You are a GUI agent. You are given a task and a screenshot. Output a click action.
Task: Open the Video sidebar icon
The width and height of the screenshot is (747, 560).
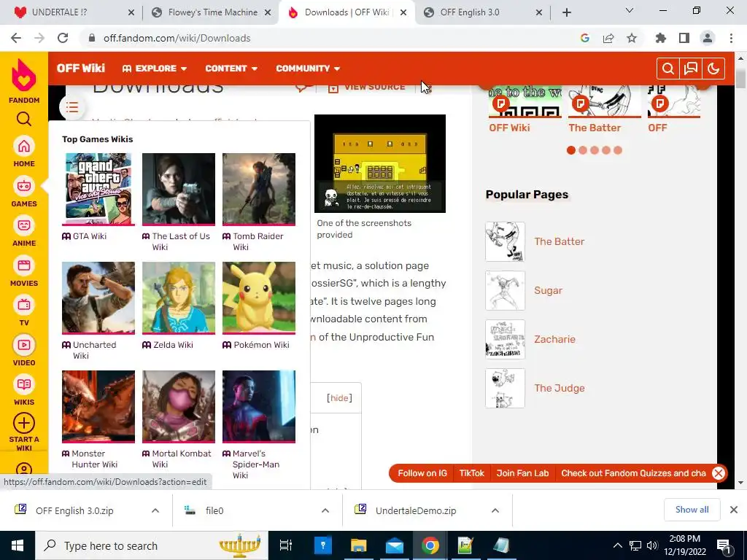point(24,345)
